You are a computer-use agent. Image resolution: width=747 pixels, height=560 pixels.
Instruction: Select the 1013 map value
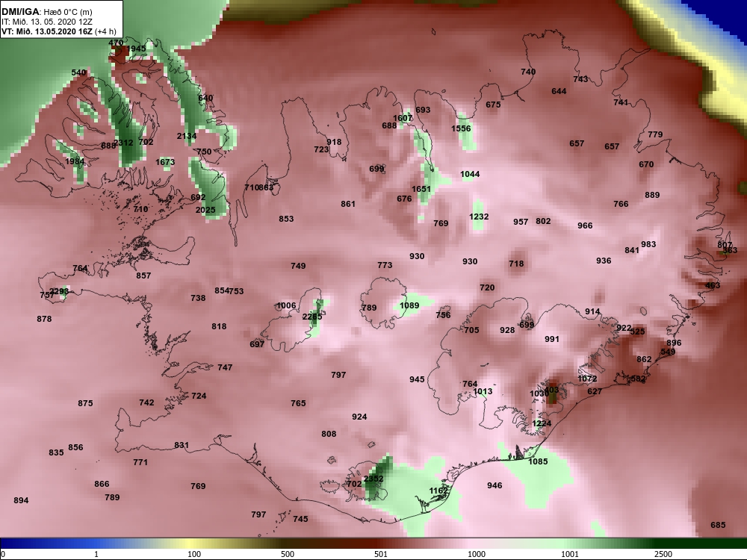(483, 392)
